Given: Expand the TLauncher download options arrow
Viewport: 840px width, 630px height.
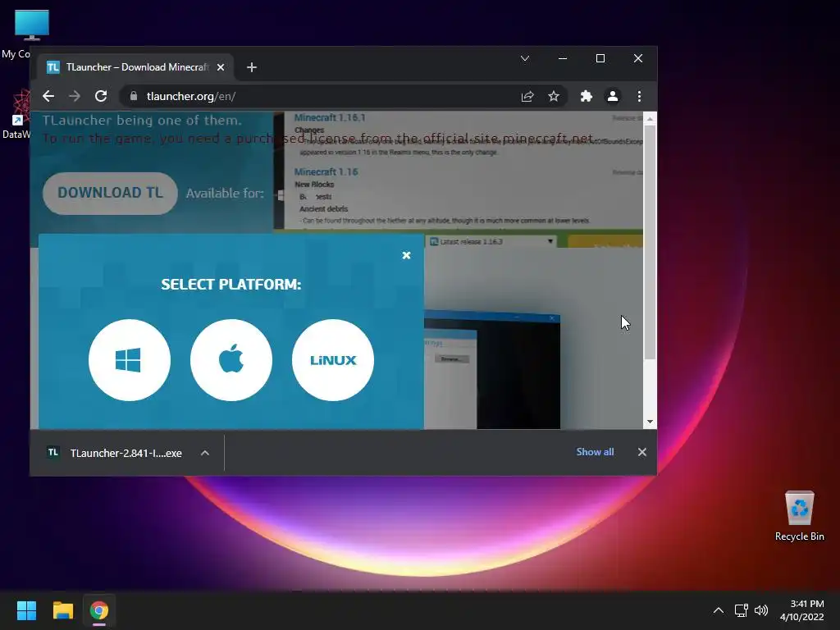Looking at the screenshot, I should (x=204, y=453).
